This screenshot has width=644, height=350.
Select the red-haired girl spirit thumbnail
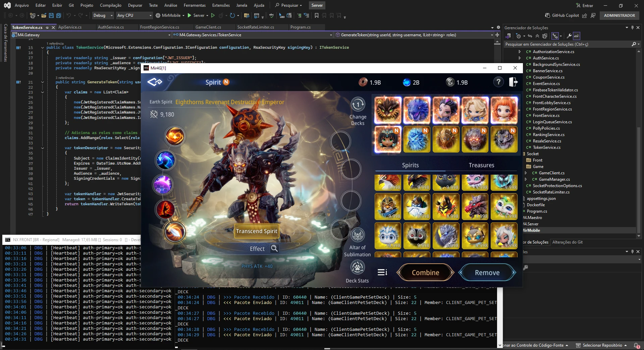click(x=504, y=110)
